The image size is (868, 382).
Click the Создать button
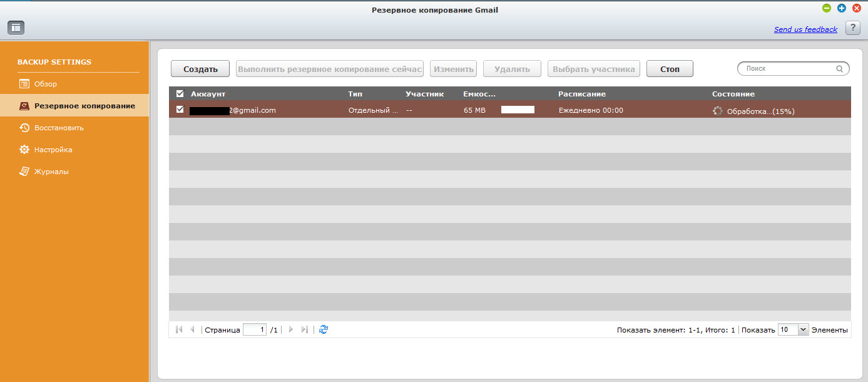[x=200, y=69]
